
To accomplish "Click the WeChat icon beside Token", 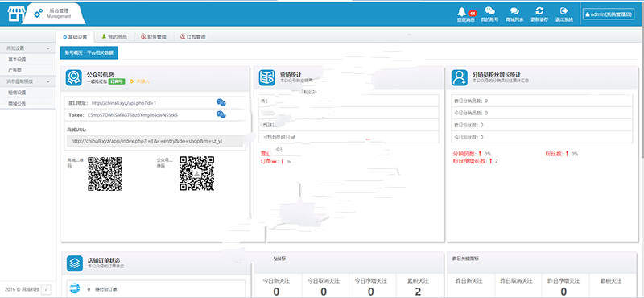I will tap(221, 114).
